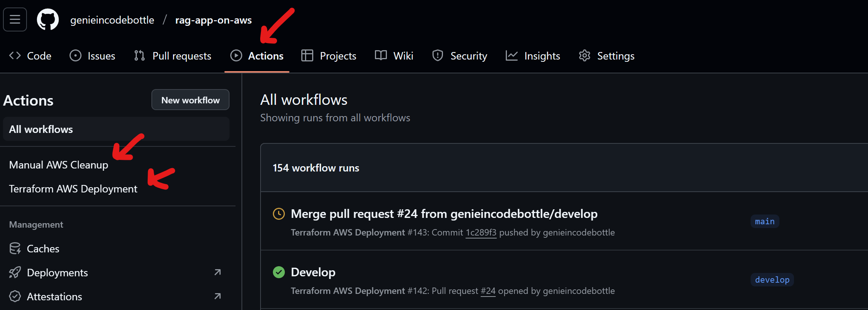
Task: Open the Manual AWS Cleanup workflow
Action: (x=59, y=165)
